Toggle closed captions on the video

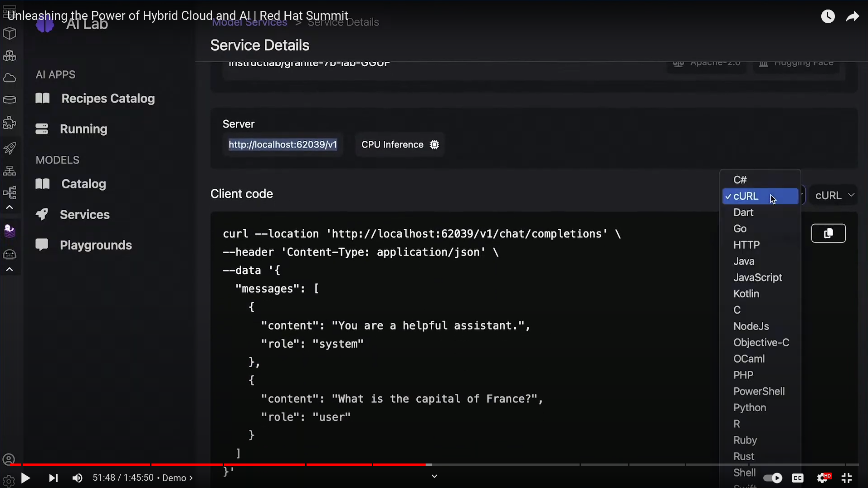797,478
